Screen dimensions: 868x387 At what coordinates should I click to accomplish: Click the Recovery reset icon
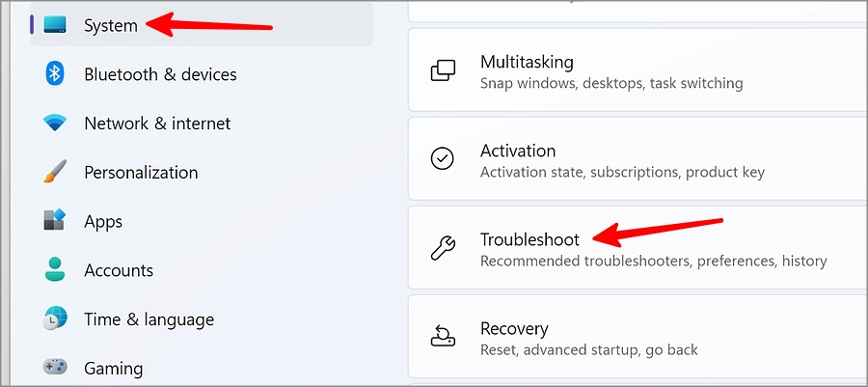[443, 336]
